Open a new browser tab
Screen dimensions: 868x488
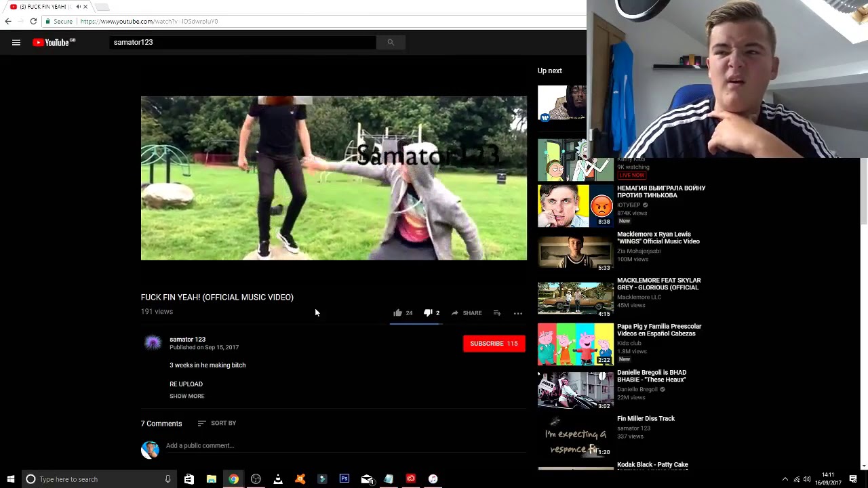click(102, 7)
